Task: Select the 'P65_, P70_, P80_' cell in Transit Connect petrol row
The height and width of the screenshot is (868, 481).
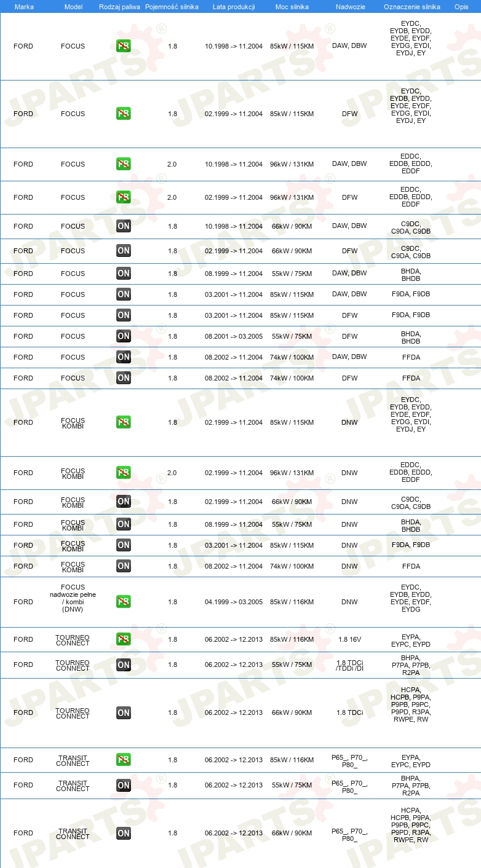Action: tap(349, 761)
